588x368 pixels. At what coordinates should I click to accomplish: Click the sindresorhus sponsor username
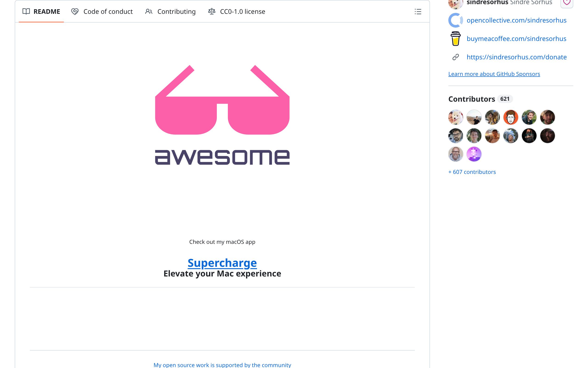487,3
